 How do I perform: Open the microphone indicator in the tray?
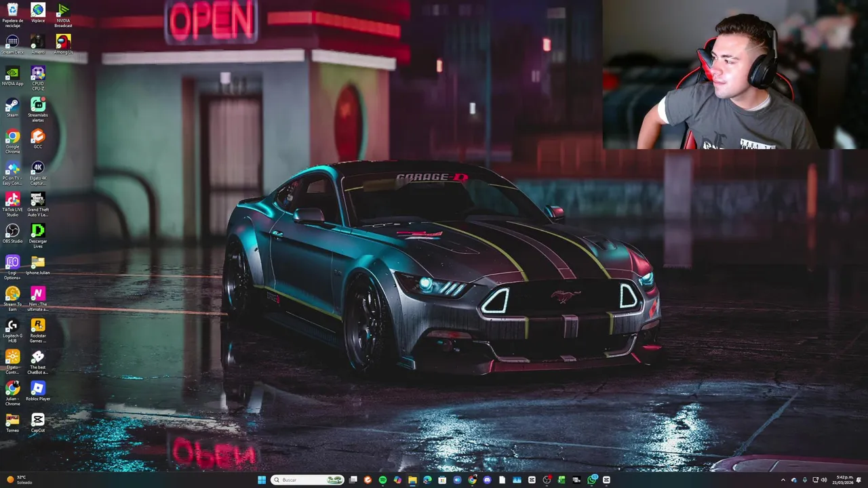tap(805, 480)
